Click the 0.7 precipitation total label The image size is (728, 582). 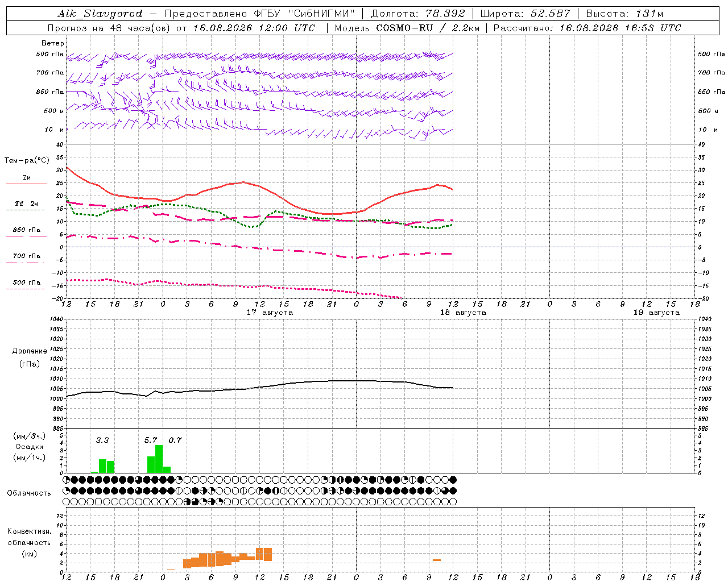tap(175, 440)
